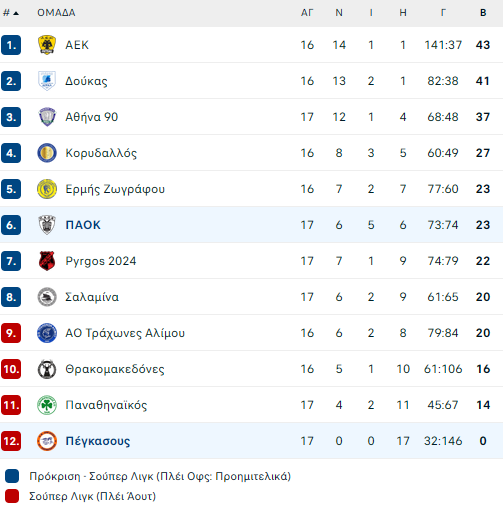Sort standings by the Γ goals column

443,13
